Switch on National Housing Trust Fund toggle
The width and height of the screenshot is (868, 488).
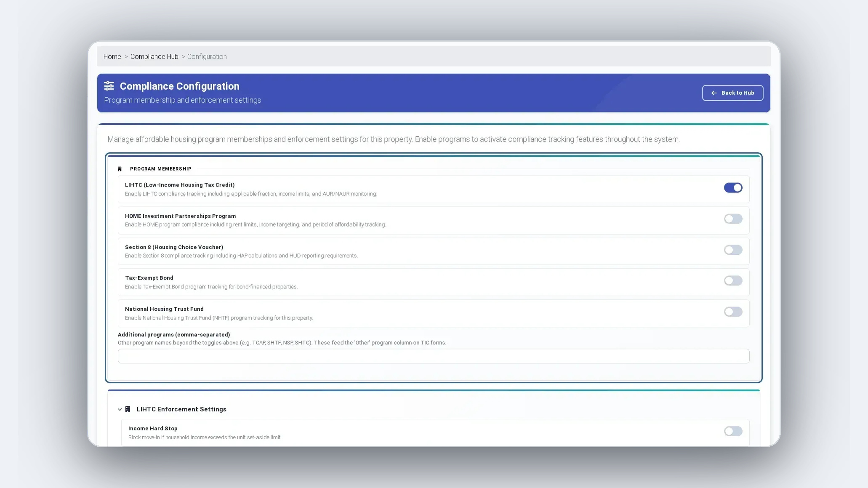(733, 312)
